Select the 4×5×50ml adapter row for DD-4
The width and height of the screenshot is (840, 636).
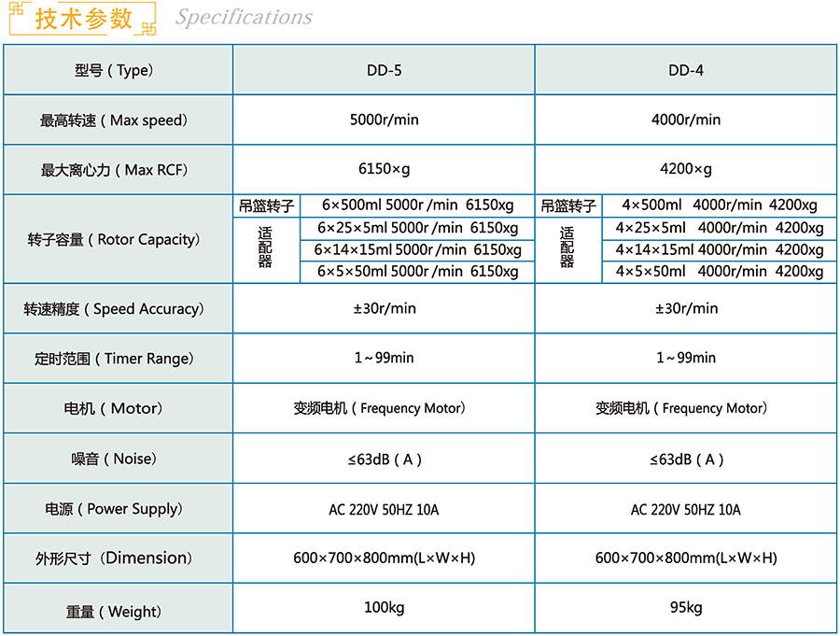719,272
